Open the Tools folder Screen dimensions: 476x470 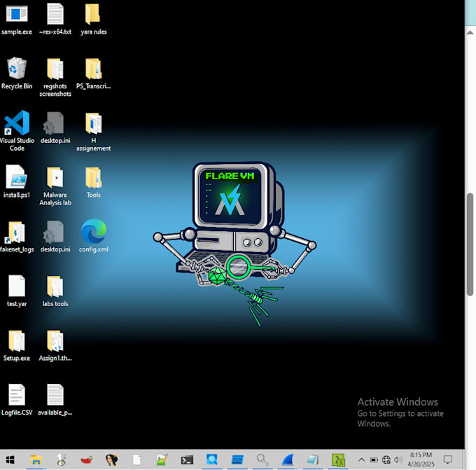(94, 182)
